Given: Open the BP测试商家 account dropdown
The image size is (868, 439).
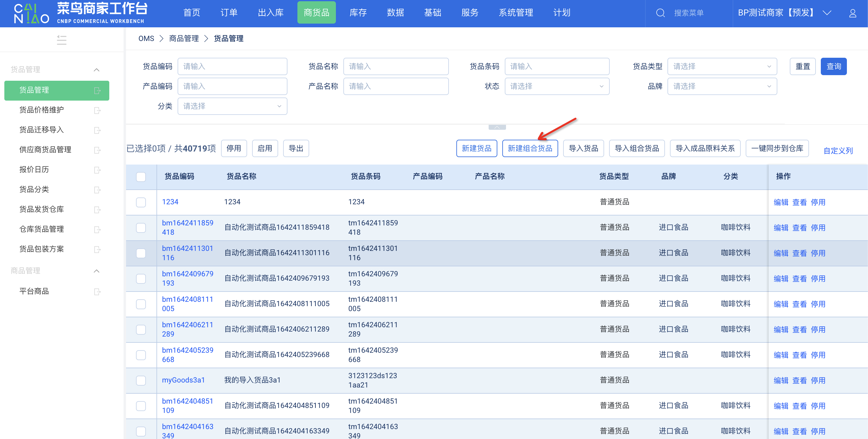Looking at the screenshot, I should pyautogui.click(x=784, y=13).
